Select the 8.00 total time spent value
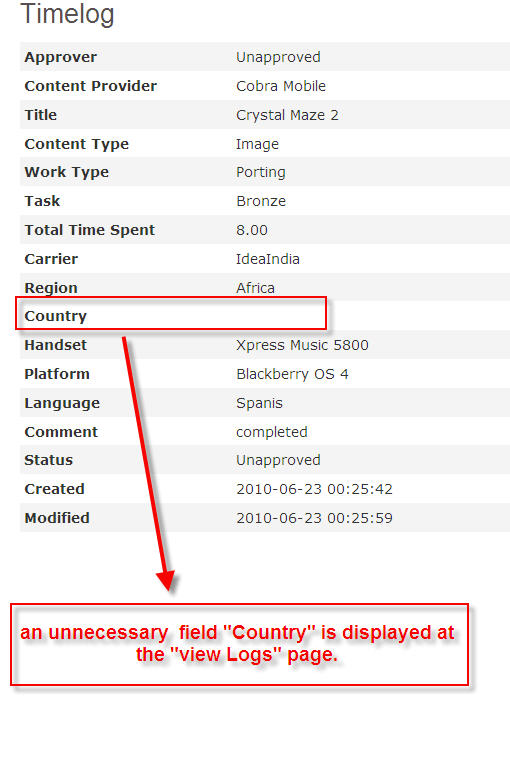Screen dimensions: 510x784 (252, 230)
